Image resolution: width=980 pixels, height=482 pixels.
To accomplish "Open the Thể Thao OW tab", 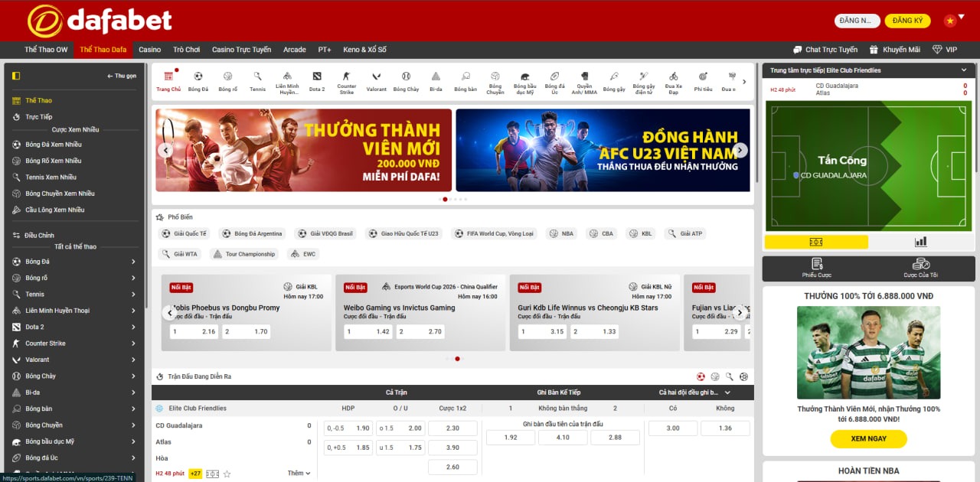I will pos(46,50).
